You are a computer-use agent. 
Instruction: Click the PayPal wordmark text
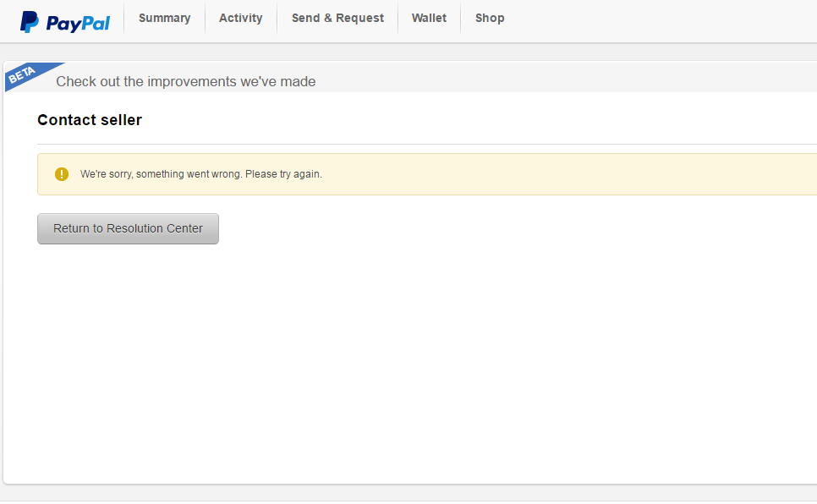click(78, 24)
